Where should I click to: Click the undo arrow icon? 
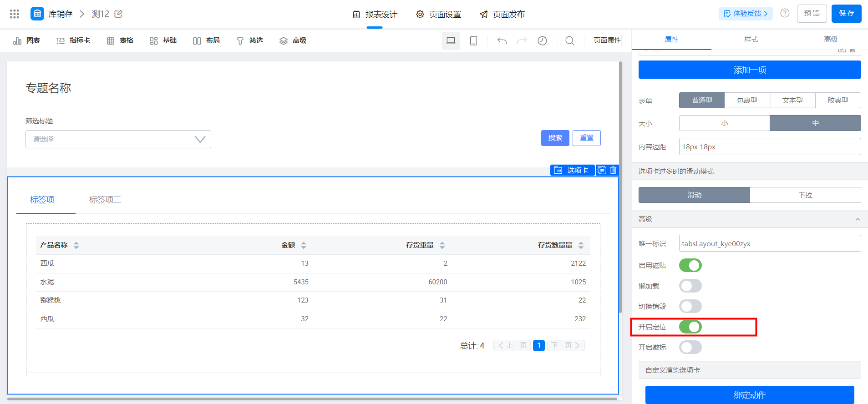[502, 41]
